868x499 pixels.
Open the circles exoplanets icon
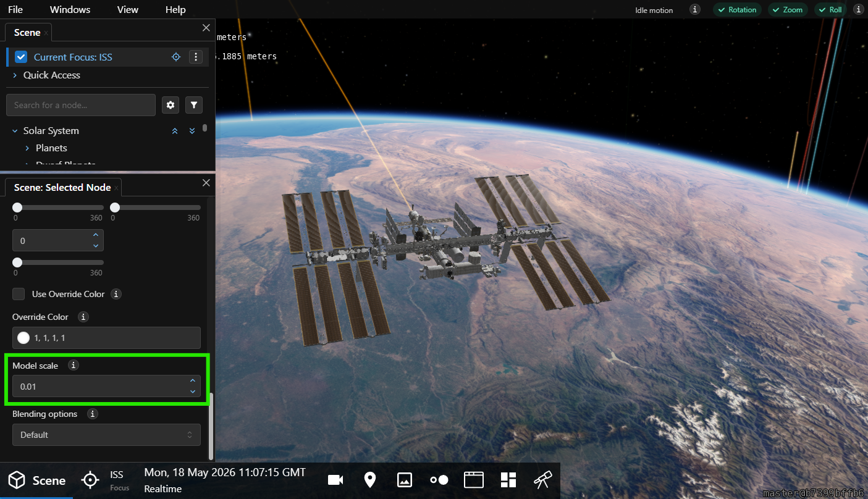(x=439, y=480)
